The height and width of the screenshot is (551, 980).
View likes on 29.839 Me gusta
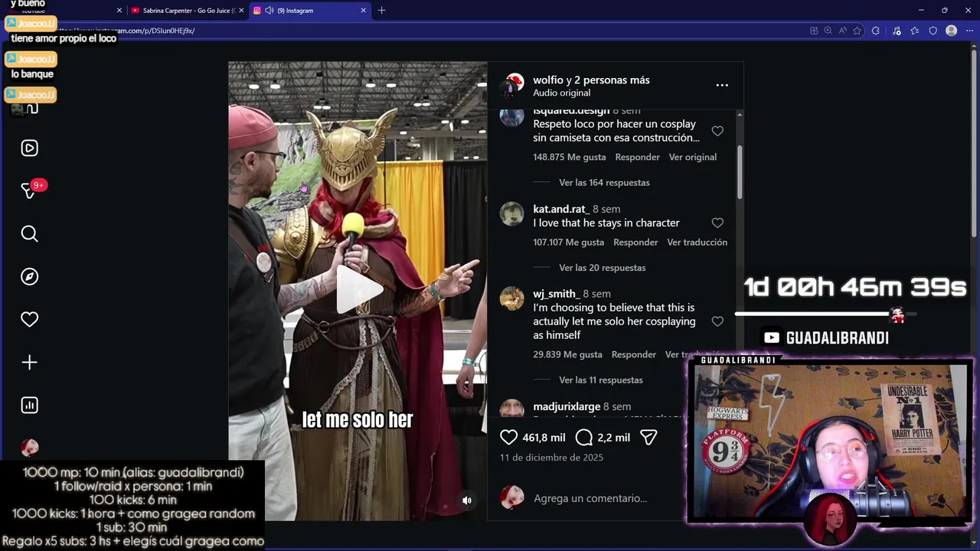pos(567,354)
